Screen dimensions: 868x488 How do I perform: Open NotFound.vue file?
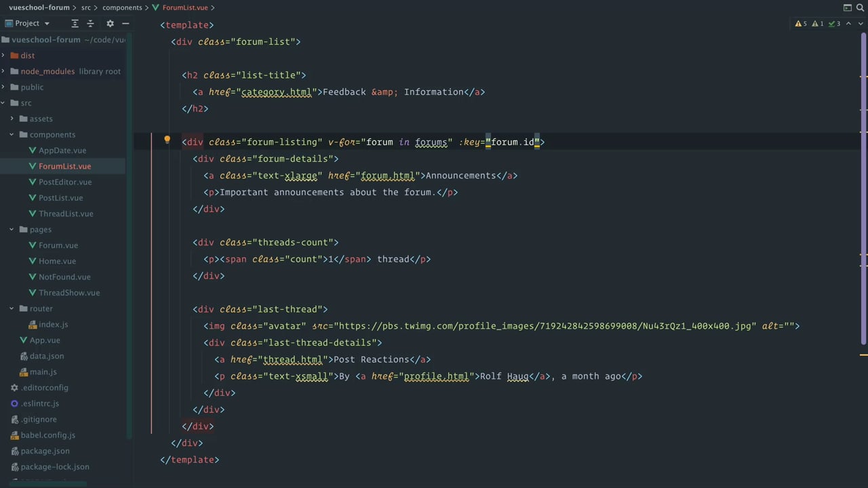pos(64,277)
